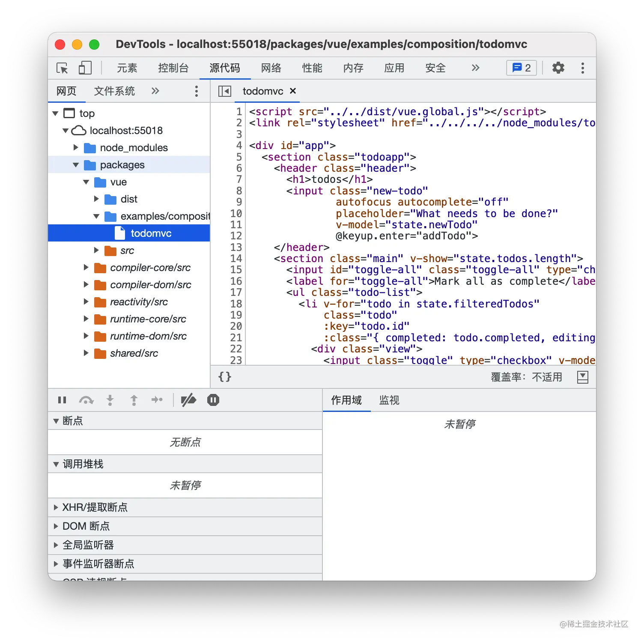
Task: Collapse the 调用堆栈 section
Action: 185,464
